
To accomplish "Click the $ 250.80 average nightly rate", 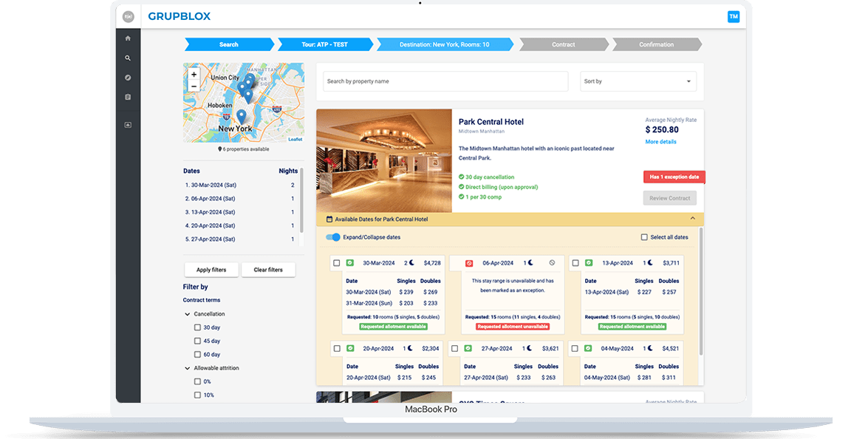I will 662,129.
